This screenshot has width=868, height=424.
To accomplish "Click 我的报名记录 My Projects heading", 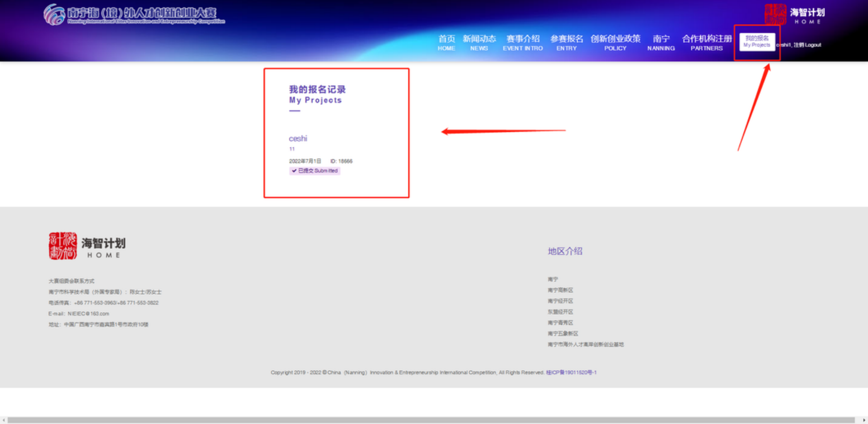I will click(x=317, y=94).
